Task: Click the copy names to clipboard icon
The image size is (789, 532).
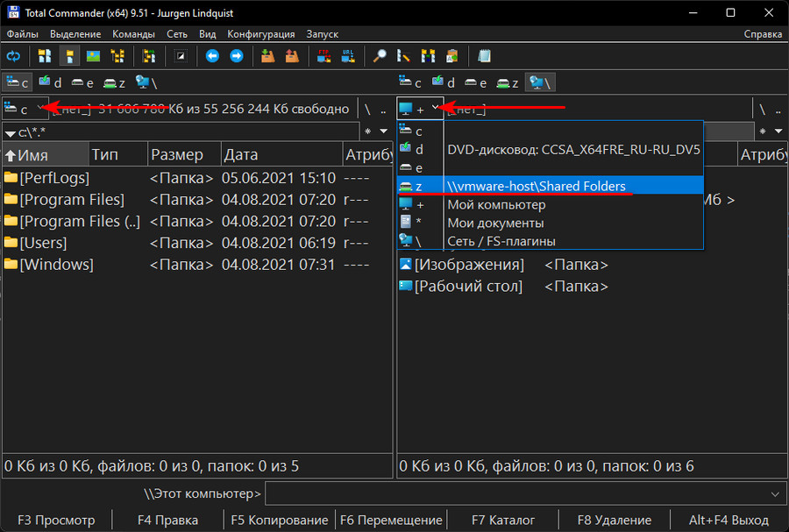Action: (x=451, y=56)
